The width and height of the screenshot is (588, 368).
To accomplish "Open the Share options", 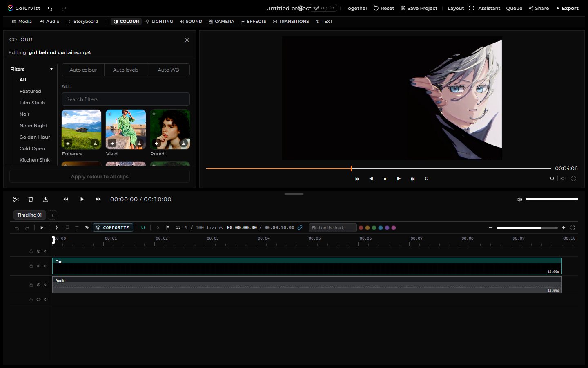I will 539,8.
